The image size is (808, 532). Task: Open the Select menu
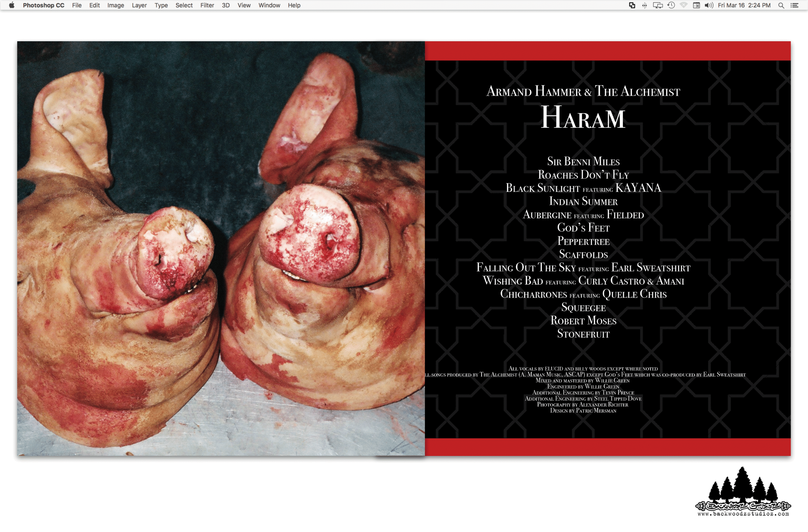click(x=184, y=5)
